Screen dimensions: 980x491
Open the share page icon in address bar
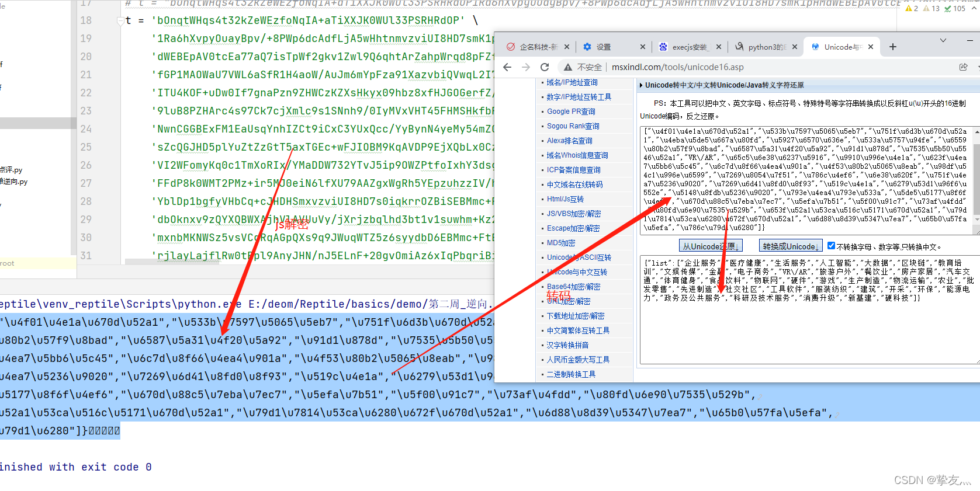click(963, 67)
